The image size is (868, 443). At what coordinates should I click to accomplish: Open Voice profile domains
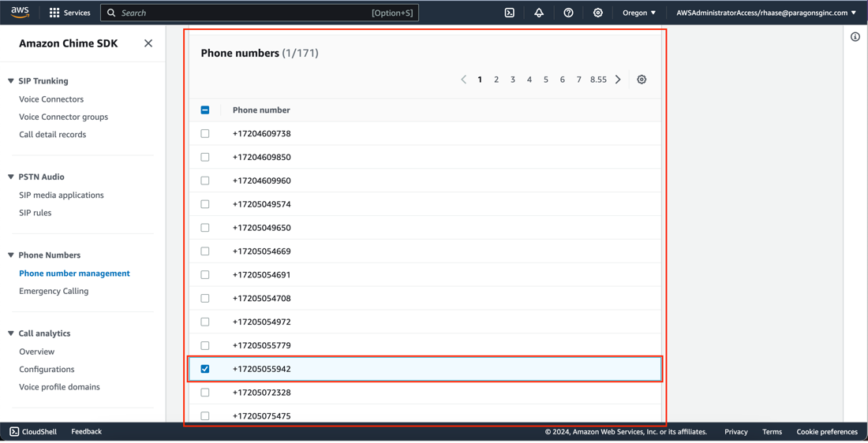(x=60, y=387)
